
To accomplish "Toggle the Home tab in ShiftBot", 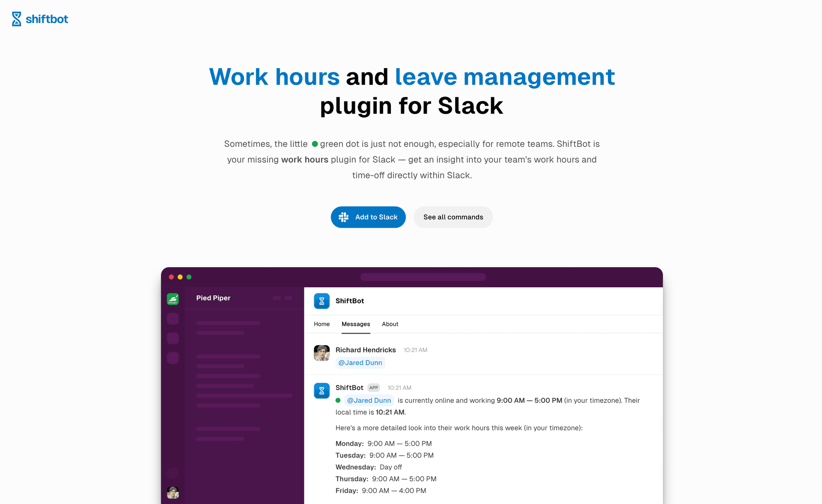I will (x=322, y=324).
